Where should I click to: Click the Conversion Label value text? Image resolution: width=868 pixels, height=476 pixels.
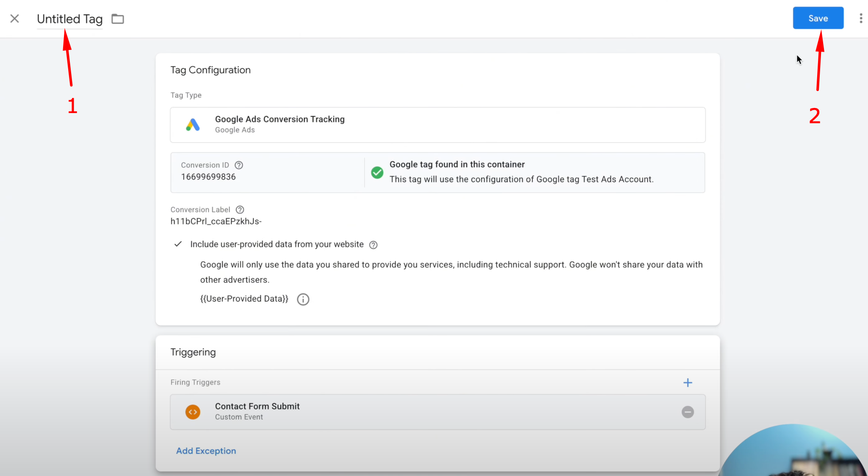coord(216,221)
